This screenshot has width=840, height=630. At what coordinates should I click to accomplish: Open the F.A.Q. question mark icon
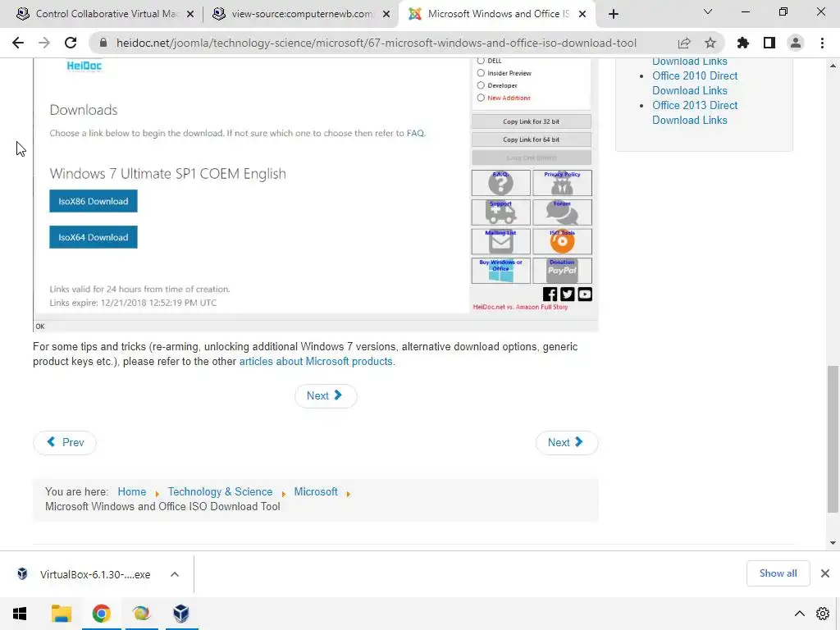(x=500, y=183)
